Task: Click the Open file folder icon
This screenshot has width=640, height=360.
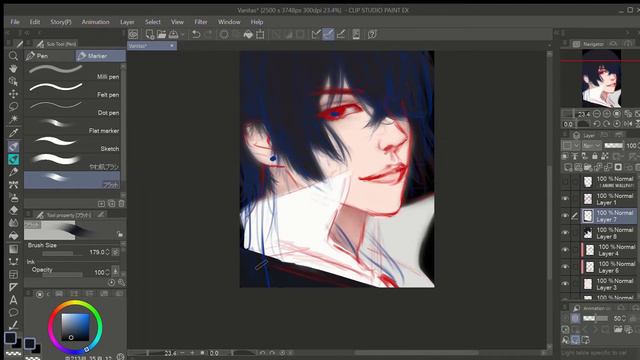Action: pyautogui.click(x=162, y=34)
